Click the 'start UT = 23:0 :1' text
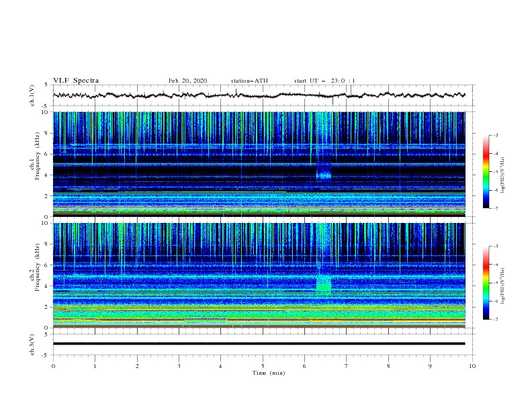 tap(324, 81)
